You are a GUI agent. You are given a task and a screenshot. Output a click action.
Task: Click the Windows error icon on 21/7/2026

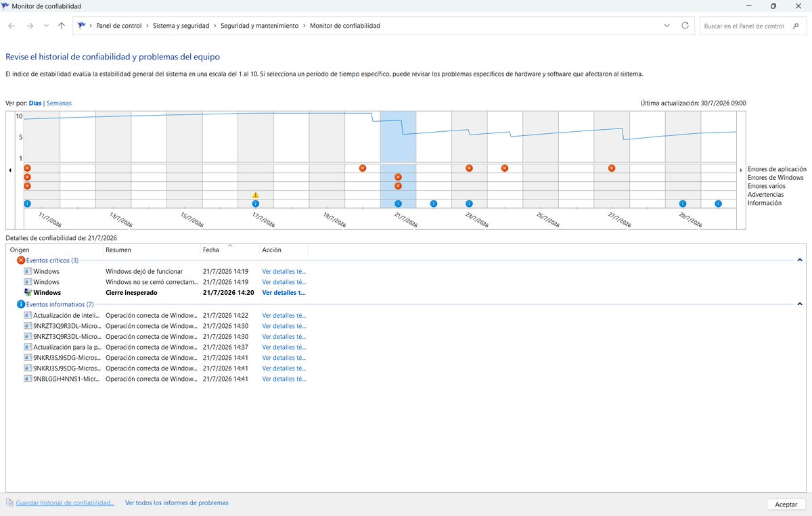[398, 177]
